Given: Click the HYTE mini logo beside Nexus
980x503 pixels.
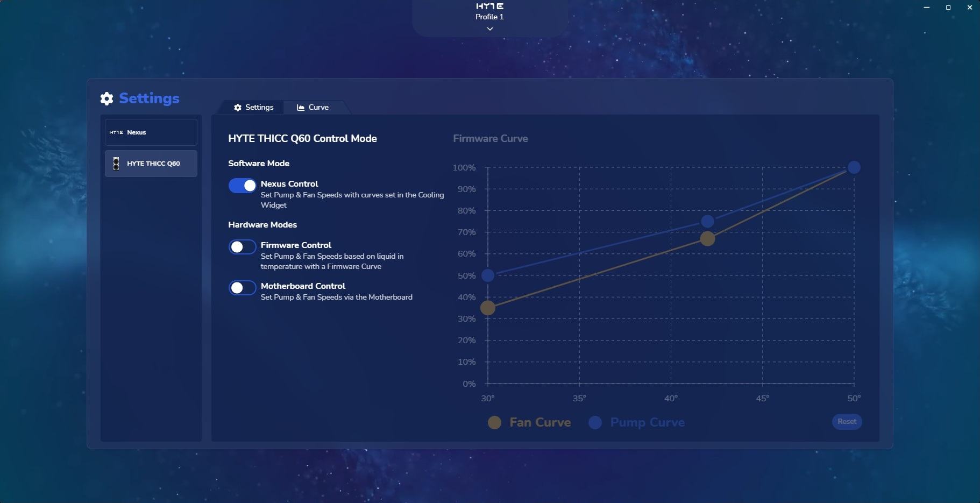Looking at the screenshot, I should [116, 132].
